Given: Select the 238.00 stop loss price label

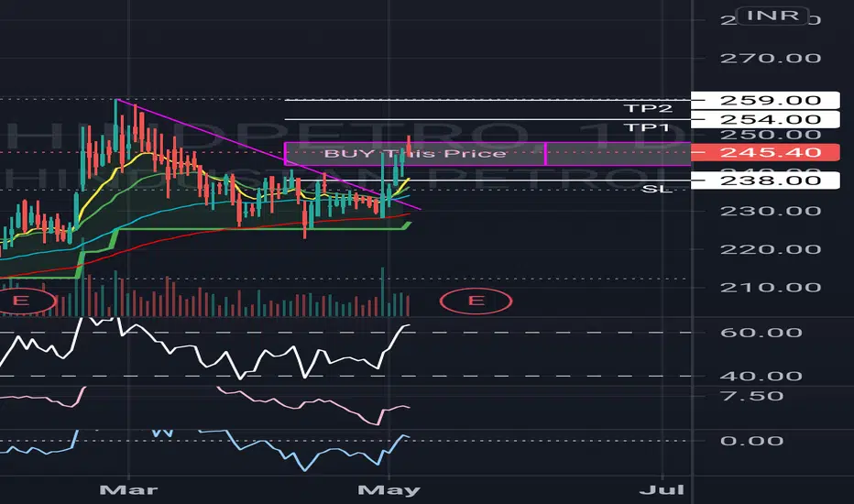Looking at the screenshot, I should (x=765, y=181).
